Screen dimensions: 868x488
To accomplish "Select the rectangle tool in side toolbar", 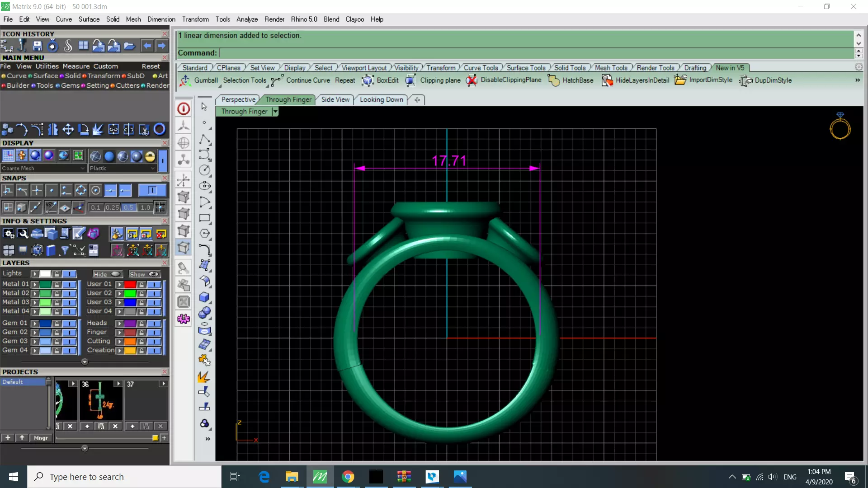I will [x=204, y=218].
